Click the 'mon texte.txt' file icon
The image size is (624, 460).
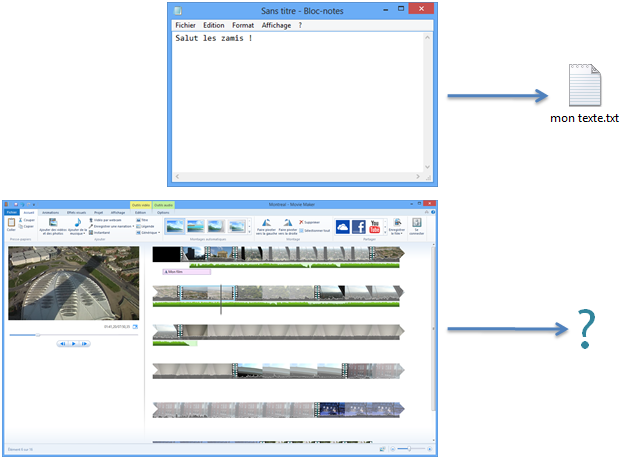(584, 87)
